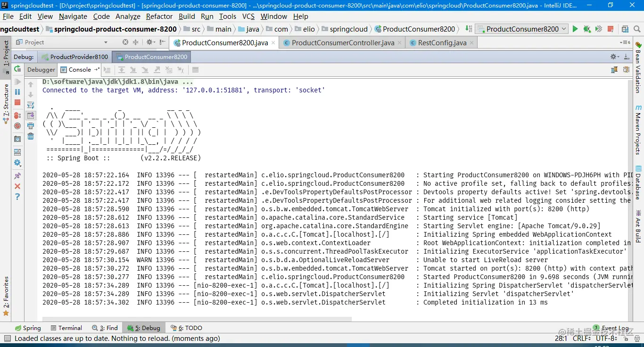Stop application from main toolbar
This screenshot has height=347, width=644.
611,29
